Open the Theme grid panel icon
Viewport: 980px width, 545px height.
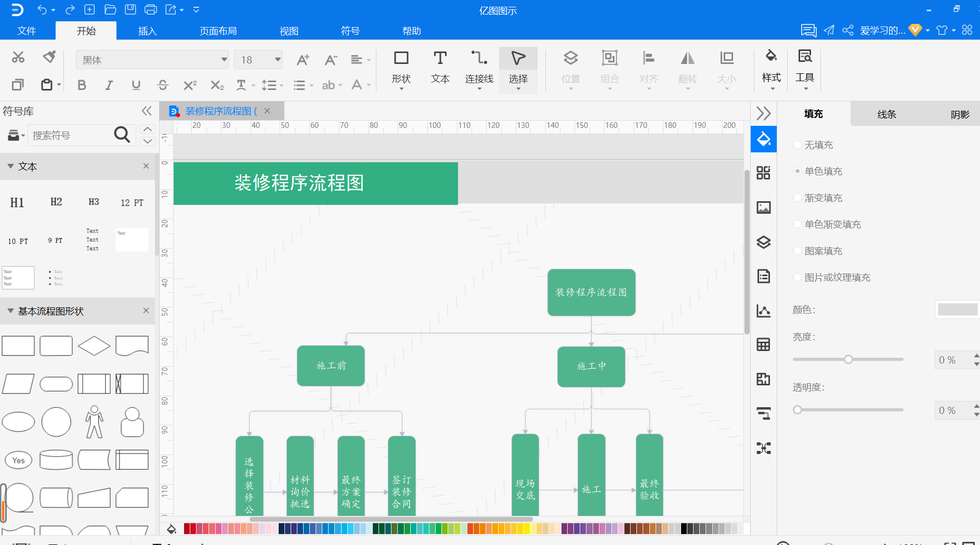click(763, 173)
